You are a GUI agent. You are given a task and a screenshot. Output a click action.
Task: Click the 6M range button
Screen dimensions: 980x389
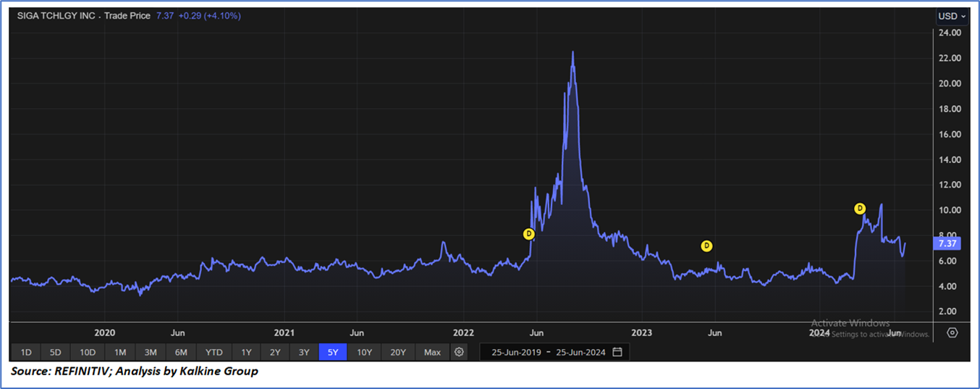(181, 352)
